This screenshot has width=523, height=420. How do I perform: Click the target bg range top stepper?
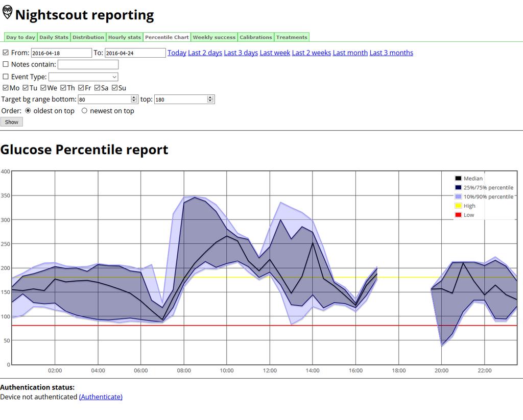coord(210,100)
